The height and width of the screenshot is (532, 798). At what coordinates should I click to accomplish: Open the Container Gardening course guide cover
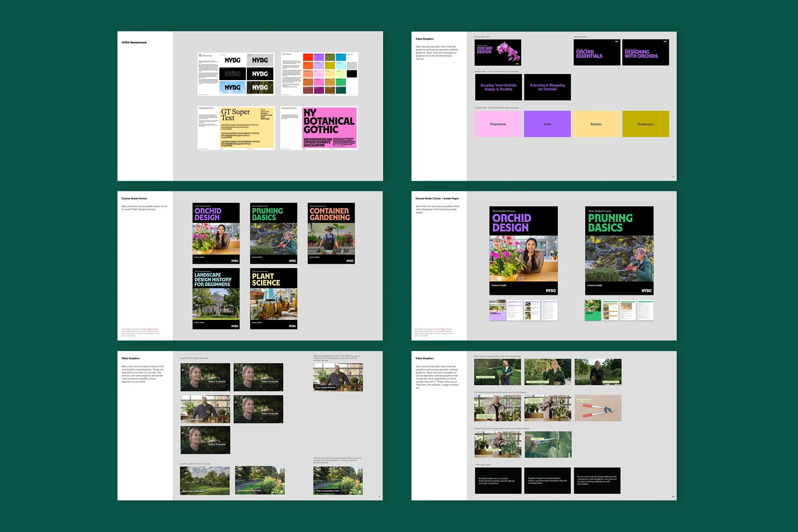[331, 233]
